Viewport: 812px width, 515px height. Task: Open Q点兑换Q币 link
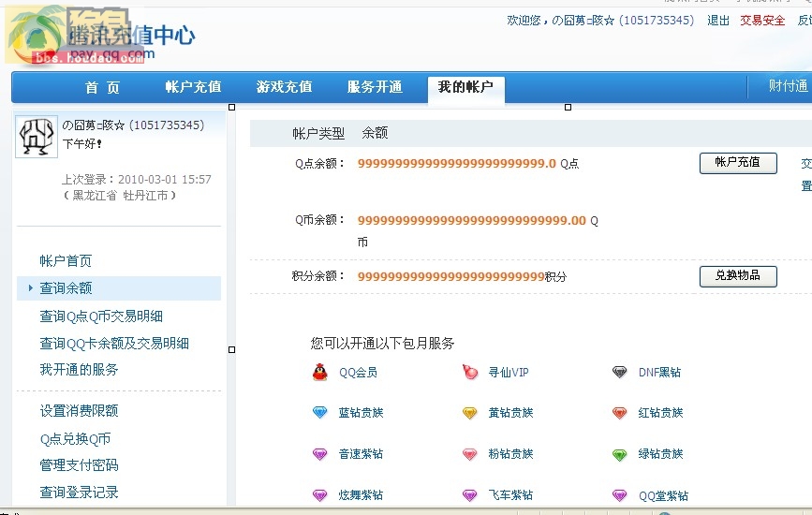pyautogui.click(x=75, y=439)
